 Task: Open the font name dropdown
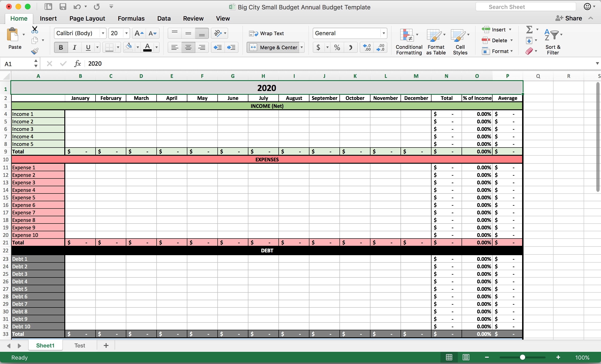point(103,33)
